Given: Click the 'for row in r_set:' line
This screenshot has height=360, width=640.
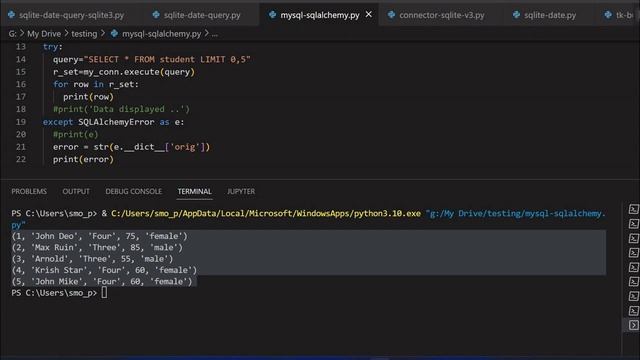Looking at the screenshot, I should click(96, 84).
